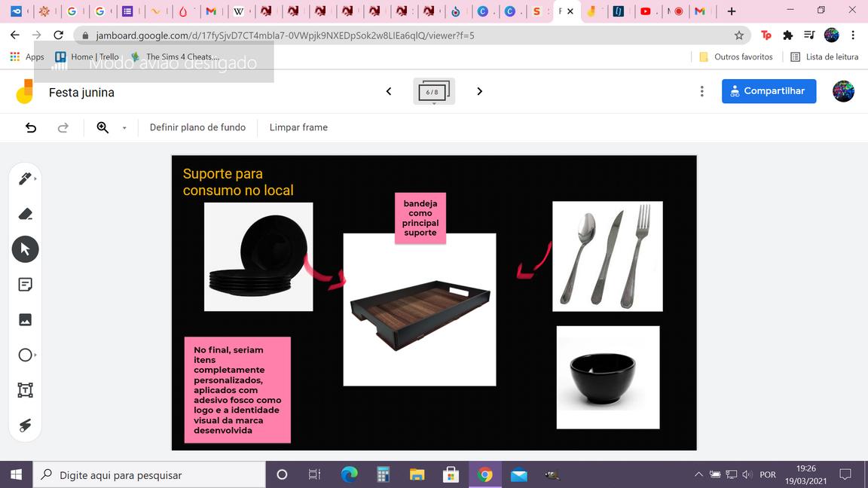Open the Mail app from taskbar
Image resolution: width=868 pixels, height=488 pixels.
click(518, 474)
